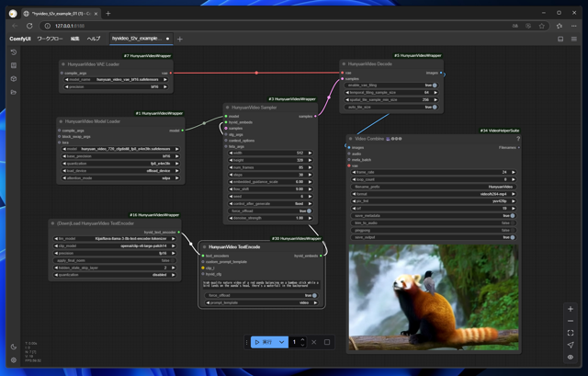Open the ワークフロー menu

[x=50, y=39]
